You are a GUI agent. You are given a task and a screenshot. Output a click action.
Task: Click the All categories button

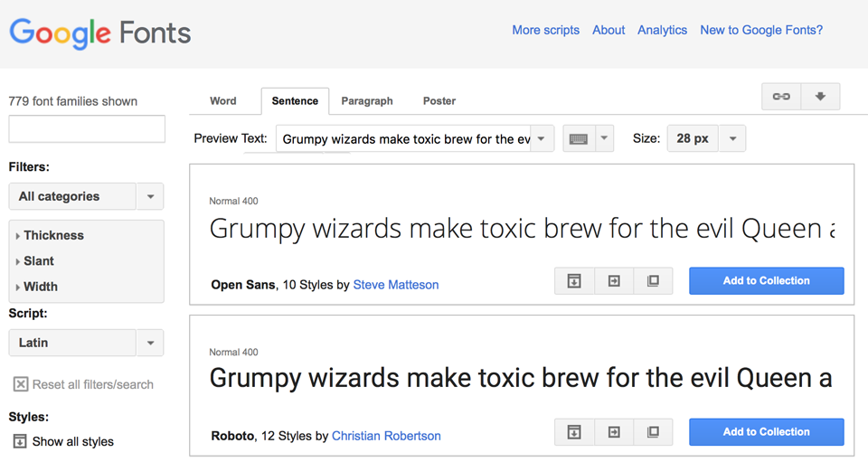(x=72, y=196)
